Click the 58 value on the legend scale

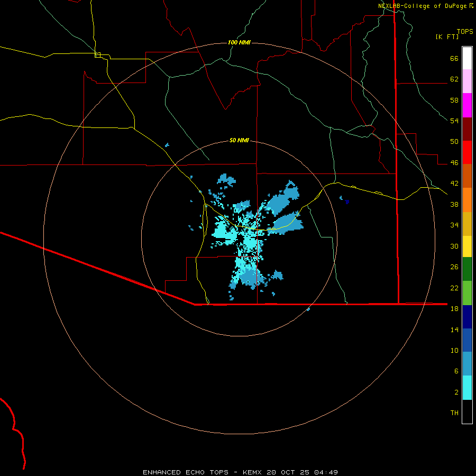454,100
